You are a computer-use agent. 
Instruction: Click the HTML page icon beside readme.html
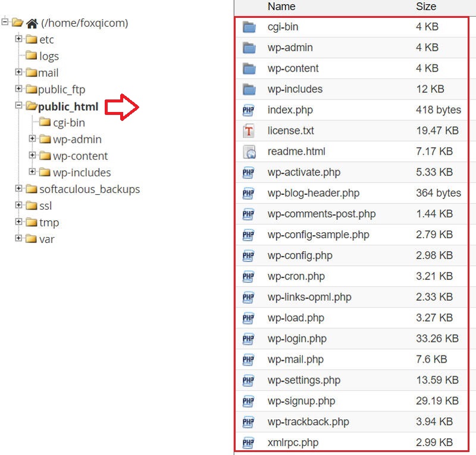tap(248, 151)
